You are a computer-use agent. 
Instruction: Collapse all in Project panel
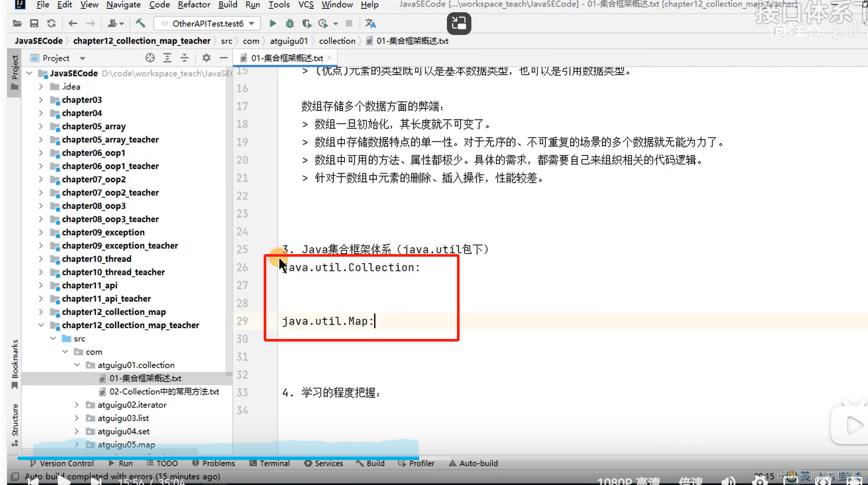tap(184, 58)
